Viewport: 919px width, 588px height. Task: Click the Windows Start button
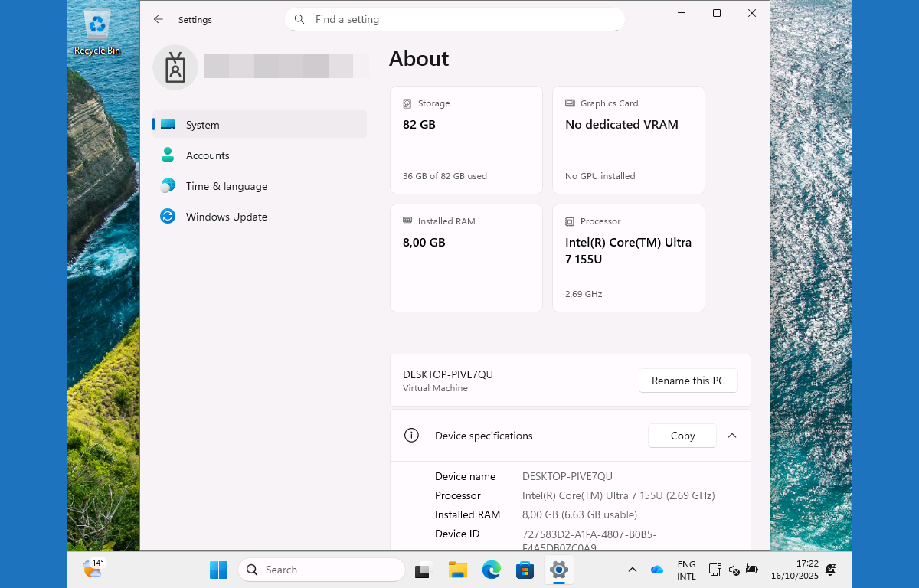pyautogui.click(x=218, y=570)
